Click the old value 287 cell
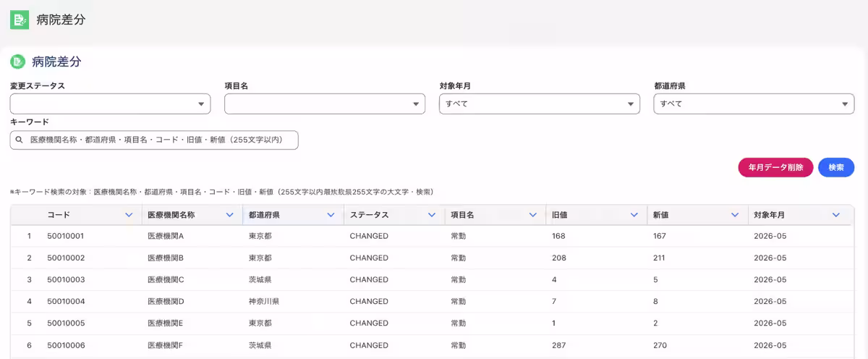Screen dimensions: 868x359 (x=558, y=345)
